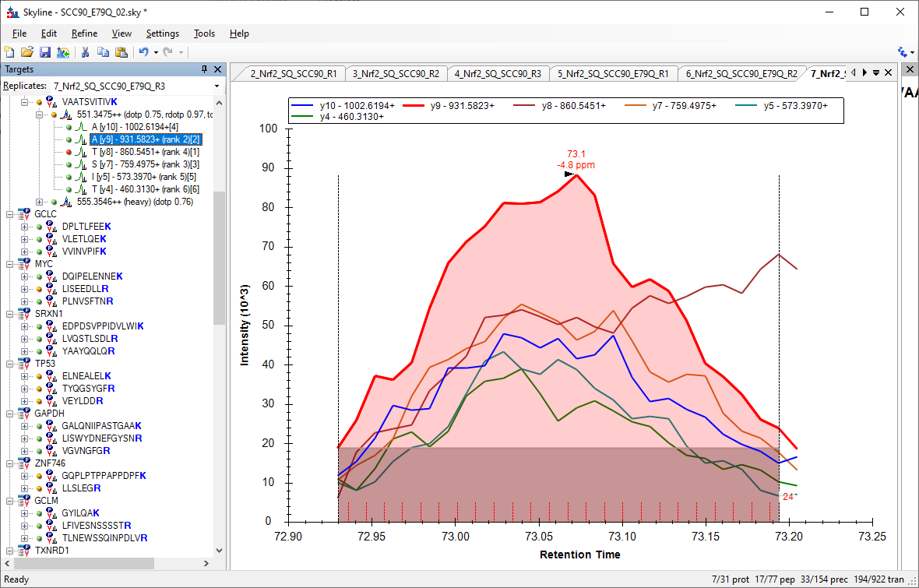Open the Replicates dropdown list
This screenshot has height=588, width=919.
pyautogui.click(x=217, y=86)
